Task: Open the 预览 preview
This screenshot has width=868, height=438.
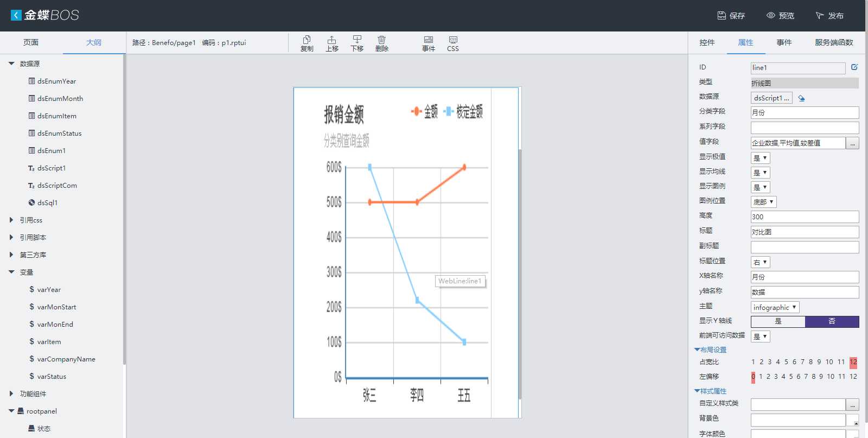Action: (780, 16)
